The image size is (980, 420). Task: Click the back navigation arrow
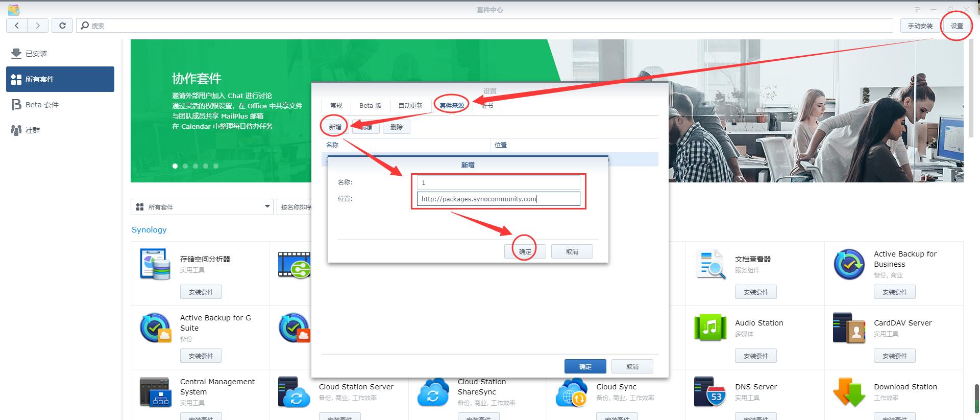click(17, 26)
